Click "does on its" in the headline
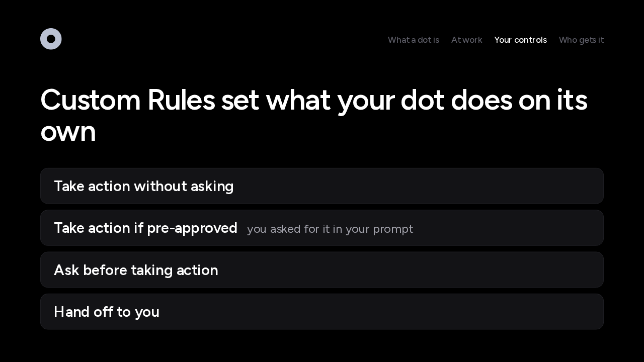This screenshot has width=644, height=362. click(519, 100)
